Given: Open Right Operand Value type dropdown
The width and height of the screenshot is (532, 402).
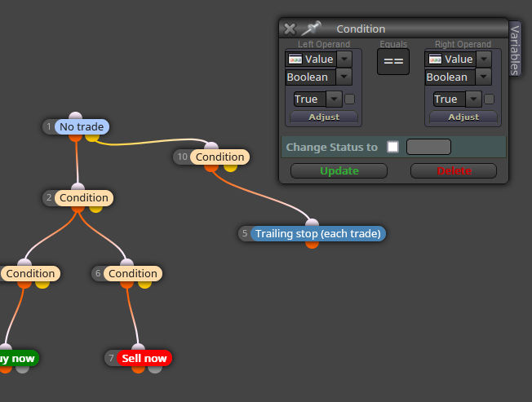Looking at the screenshot, I should point(484,59).
